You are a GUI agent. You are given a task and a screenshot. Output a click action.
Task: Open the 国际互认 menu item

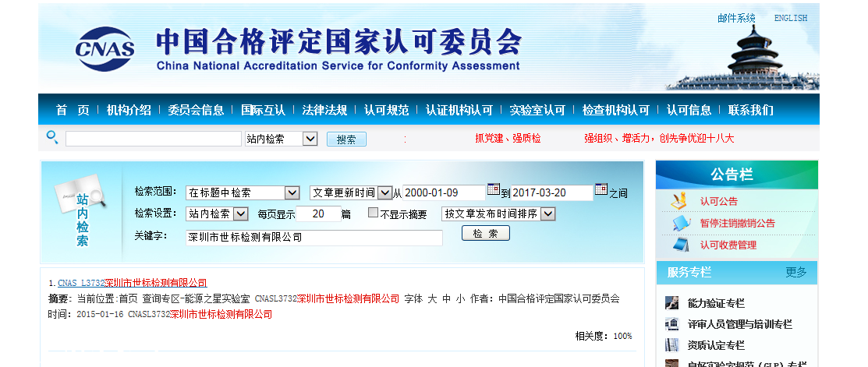pos(263,110)
